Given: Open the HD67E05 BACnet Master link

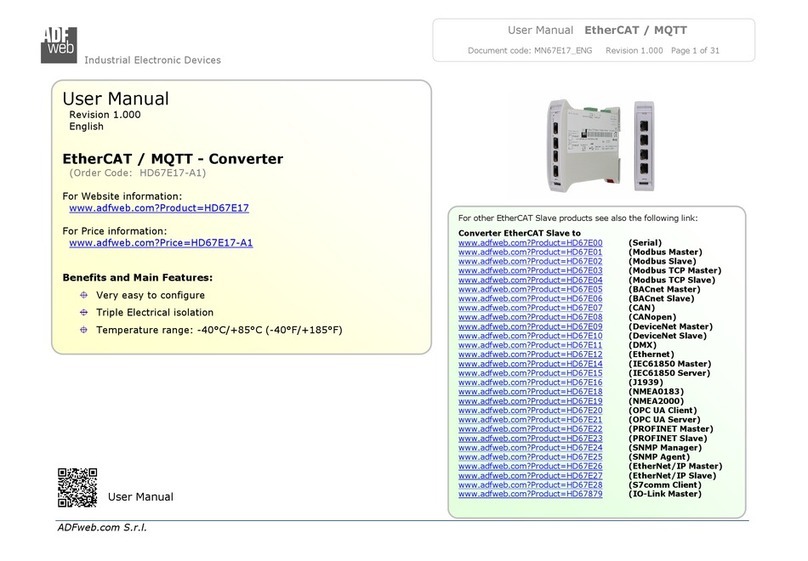Looking at the screenshot, I should pos(530,289).
